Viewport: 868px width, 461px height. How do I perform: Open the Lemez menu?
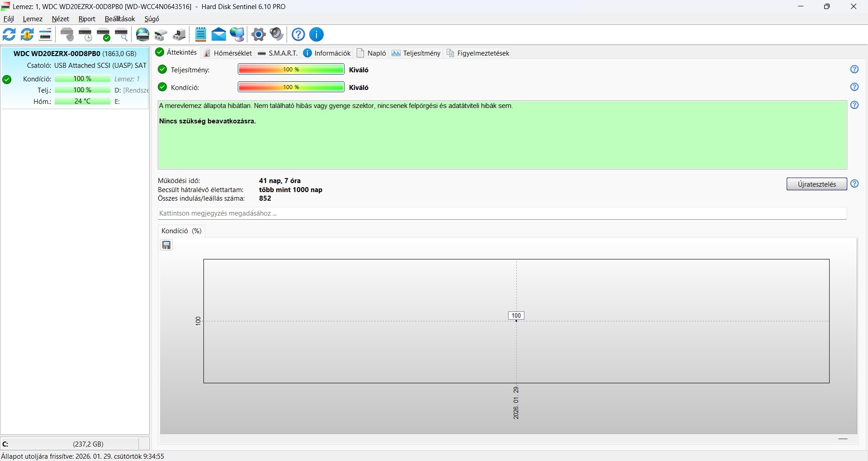pos(33,19)
